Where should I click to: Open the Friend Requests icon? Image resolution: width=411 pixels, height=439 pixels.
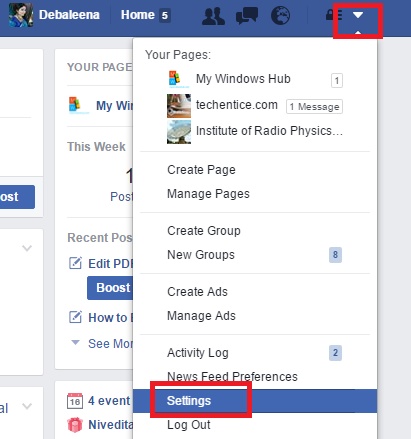[x=213, y=16]
